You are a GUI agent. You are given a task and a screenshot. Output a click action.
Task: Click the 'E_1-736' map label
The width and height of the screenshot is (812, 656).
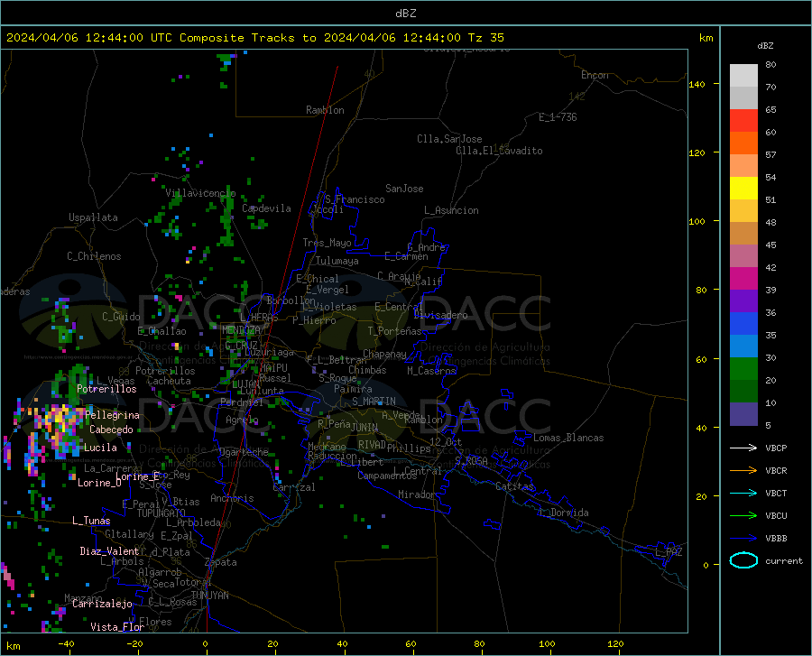[x=558, y=117]
